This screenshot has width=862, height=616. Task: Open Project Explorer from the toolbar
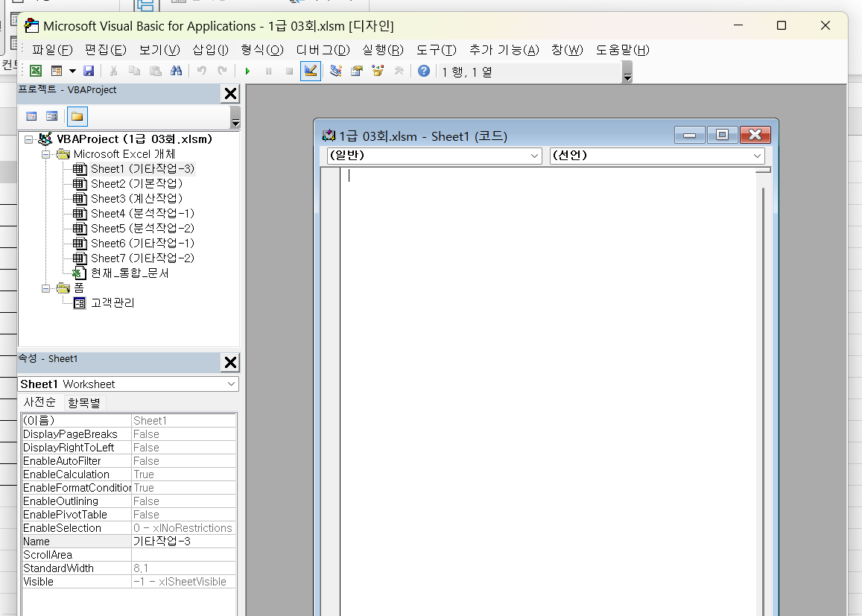pyautogui.click(x=336, y=71)
